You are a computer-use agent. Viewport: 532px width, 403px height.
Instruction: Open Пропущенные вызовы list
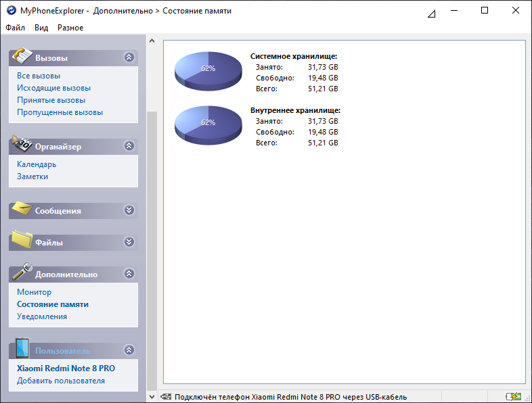60,112
